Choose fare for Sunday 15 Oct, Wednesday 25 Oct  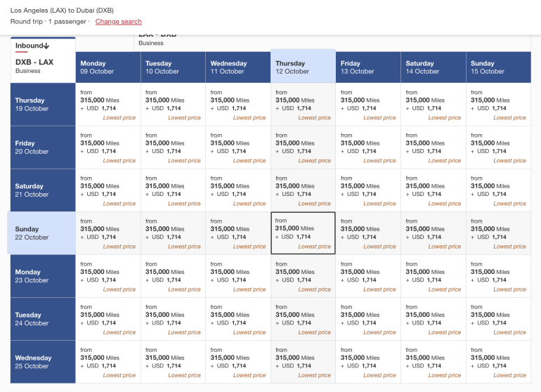coord(497,362)
